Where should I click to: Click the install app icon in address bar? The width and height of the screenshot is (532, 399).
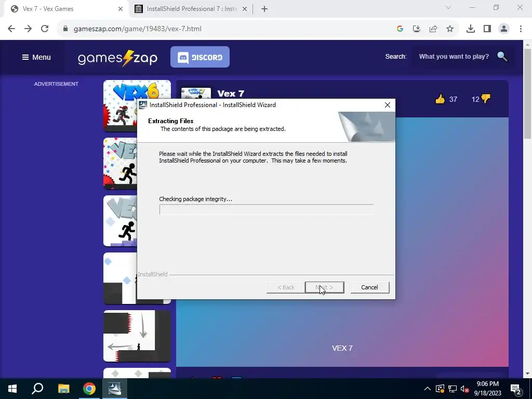(x=417, y=29)
